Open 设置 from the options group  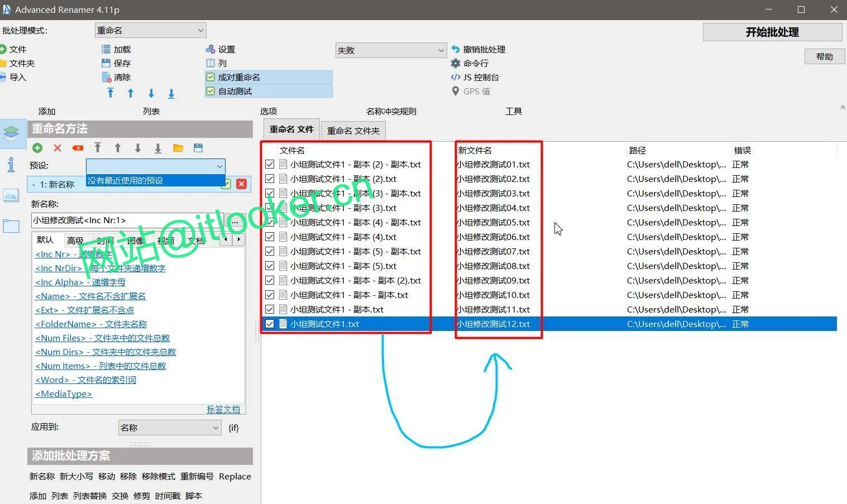(x=221, y=50)
